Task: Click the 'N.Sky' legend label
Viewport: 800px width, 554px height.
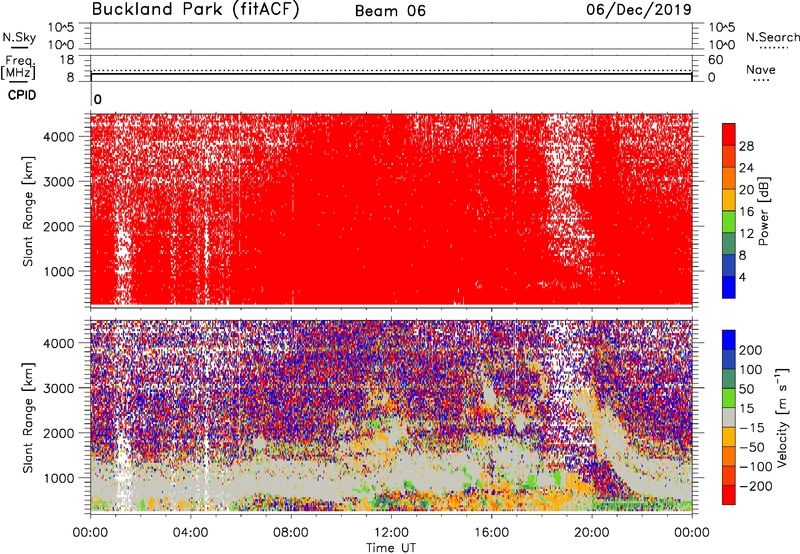Action: tap(19, 37)
